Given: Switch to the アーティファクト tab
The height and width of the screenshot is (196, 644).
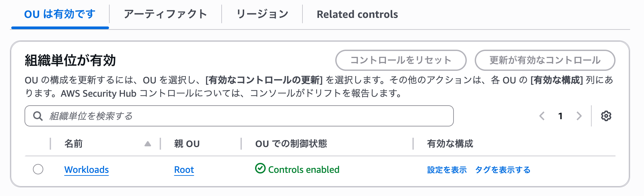Looking at the screenshot, I should click(165, 14).
